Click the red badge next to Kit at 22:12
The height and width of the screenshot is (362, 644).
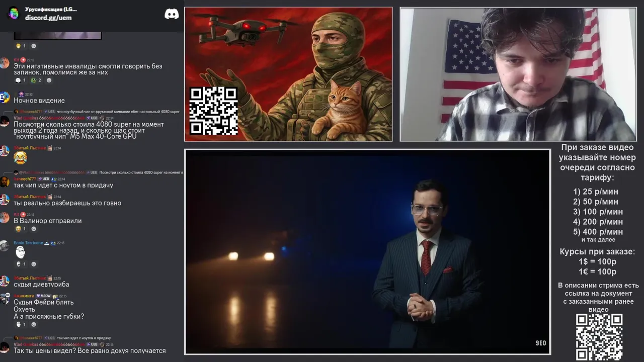click(23, 60)
